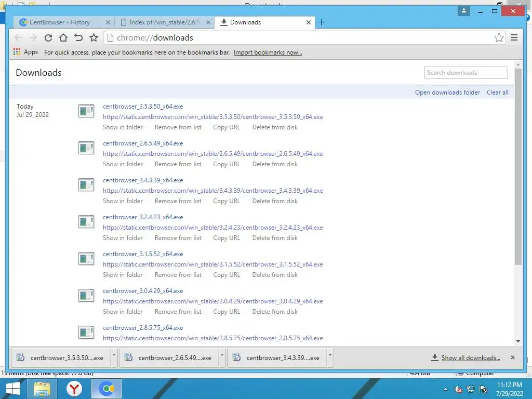Click the volume muted tray icon
The width and height of the screenshot is (532, 399).
coord(458,390)
